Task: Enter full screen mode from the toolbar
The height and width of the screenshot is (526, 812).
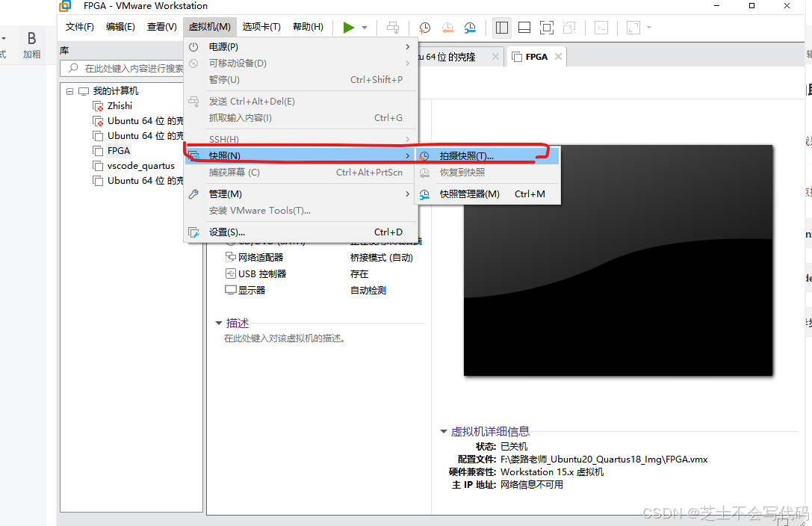Action: tap(546, 27)
